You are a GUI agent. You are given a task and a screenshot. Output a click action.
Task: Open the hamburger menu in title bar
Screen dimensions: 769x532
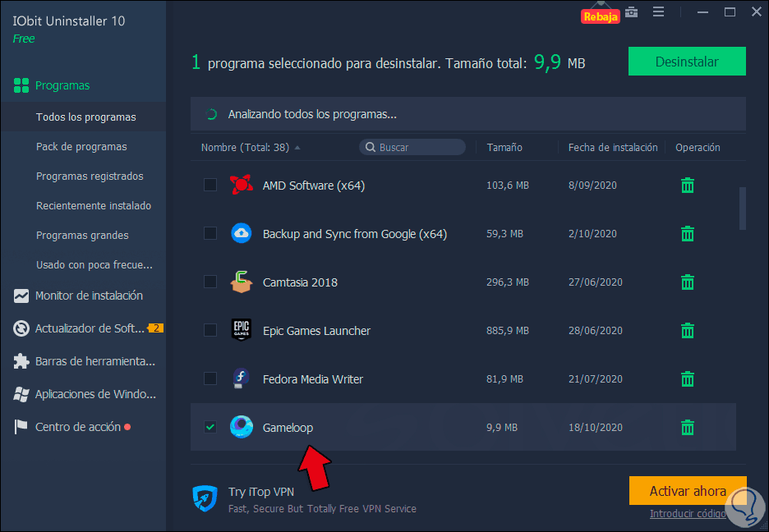pos(658,12)
